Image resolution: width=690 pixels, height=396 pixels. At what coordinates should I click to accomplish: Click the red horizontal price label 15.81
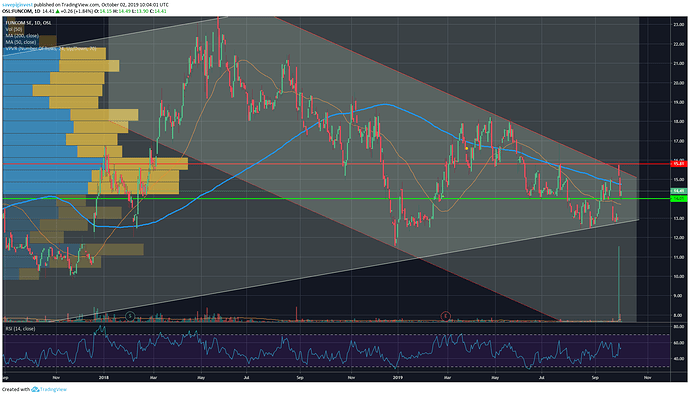click(x=678, y=164)
